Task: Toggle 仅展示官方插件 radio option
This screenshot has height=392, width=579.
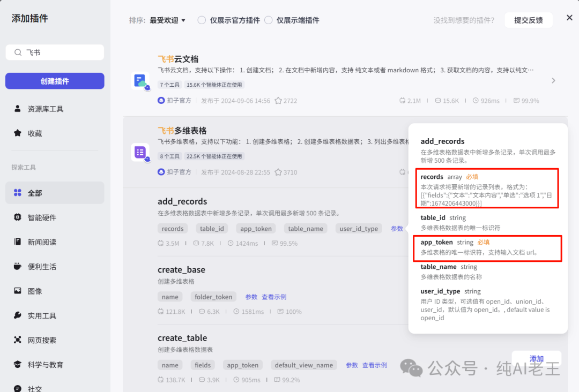Action: 202,20
